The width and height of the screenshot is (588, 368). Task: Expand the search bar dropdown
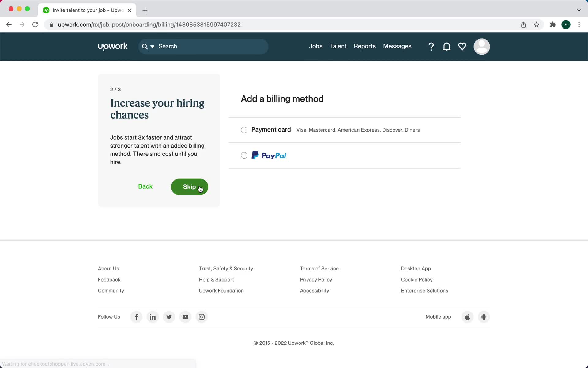point(153,46)
